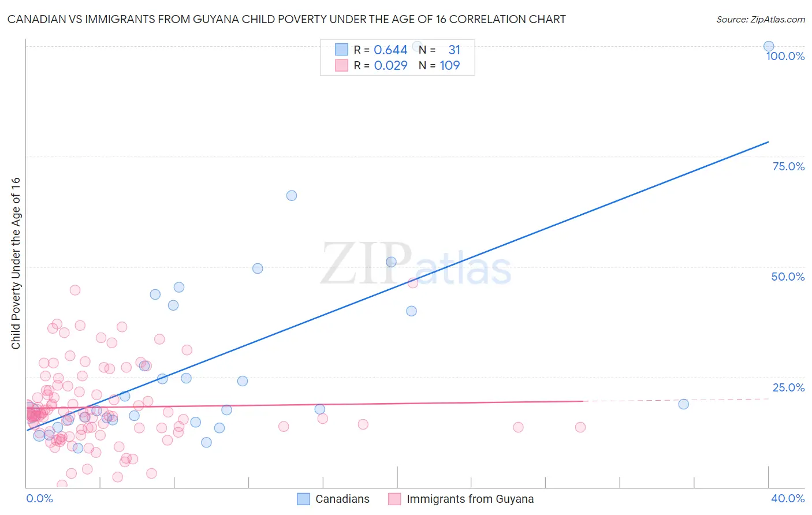This screenshot has width=812, height=515.
Task: Click the 50.0% y-axis label
Action: [x=788, y=277]
